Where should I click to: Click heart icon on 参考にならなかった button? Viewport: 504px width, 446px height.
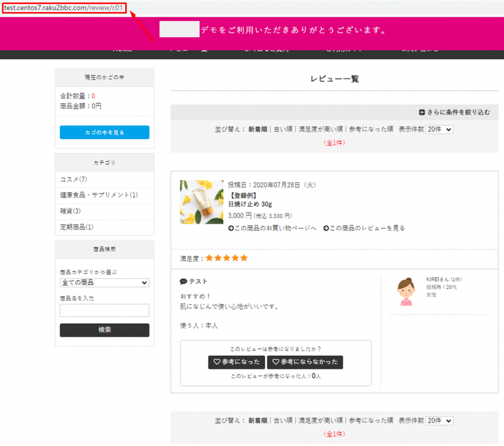[x=276, y=362]
